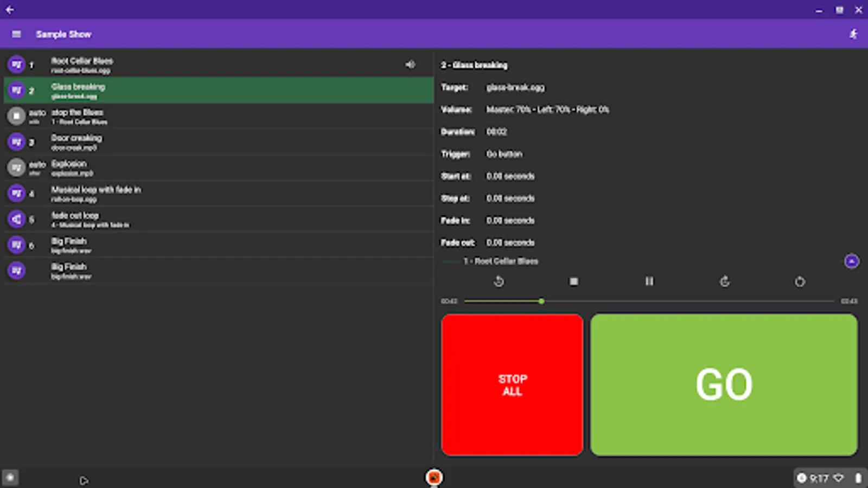The width and height of the screenshot is (868, 488).
Task: Open the navigation drawer menu
Action: pos(16,34)
